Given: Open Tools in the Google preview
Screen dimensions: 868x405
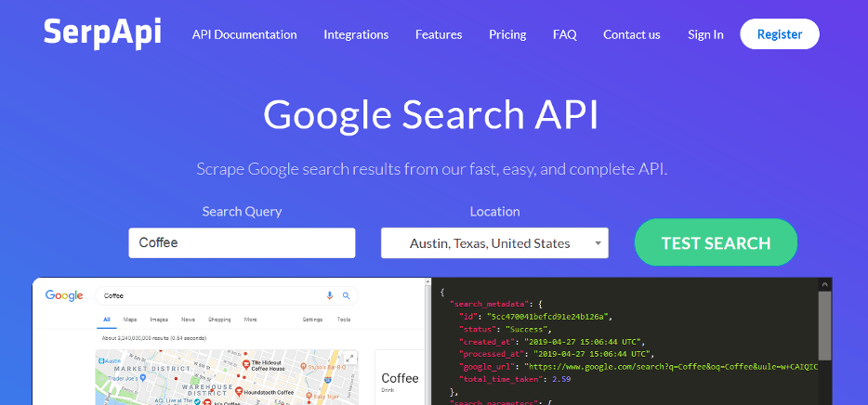Looking at the screenshot, I should click(343, 320).
